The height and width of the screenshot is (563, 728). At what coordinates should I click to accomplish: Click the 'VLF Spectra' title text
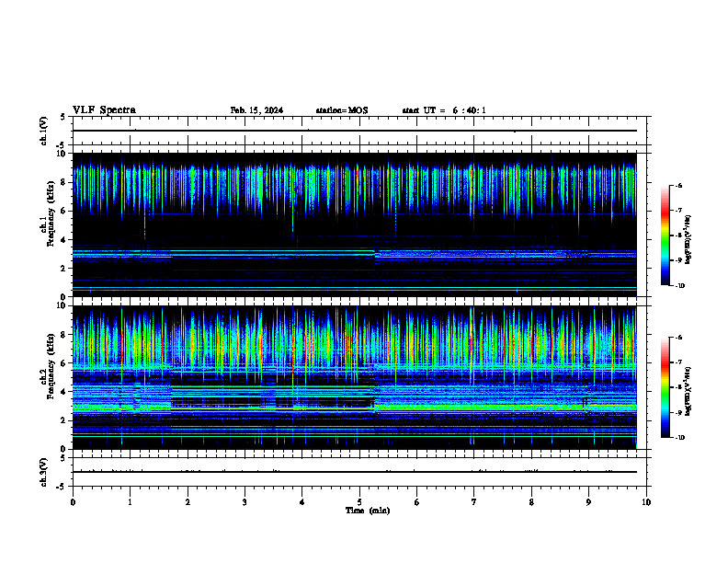tap(104, 110)
